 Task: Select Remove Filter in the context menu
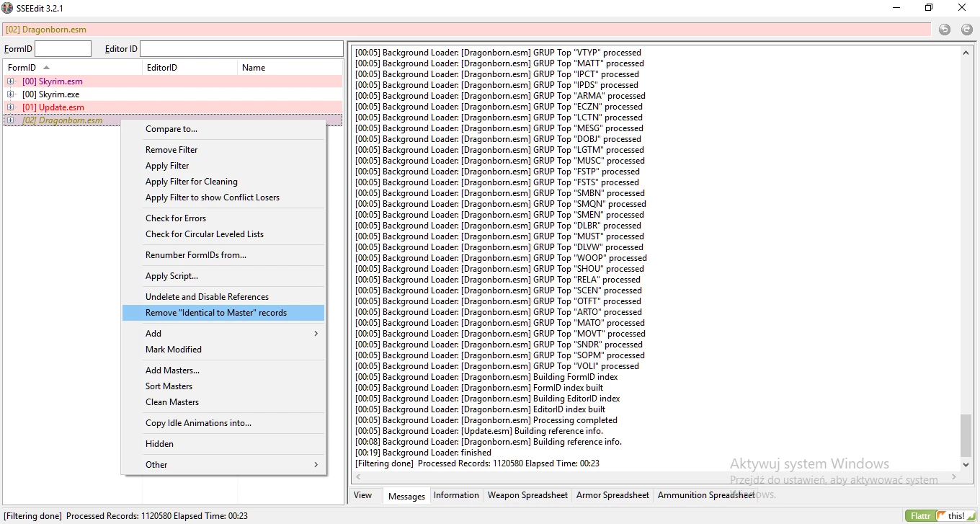click(x=223, y=150)
